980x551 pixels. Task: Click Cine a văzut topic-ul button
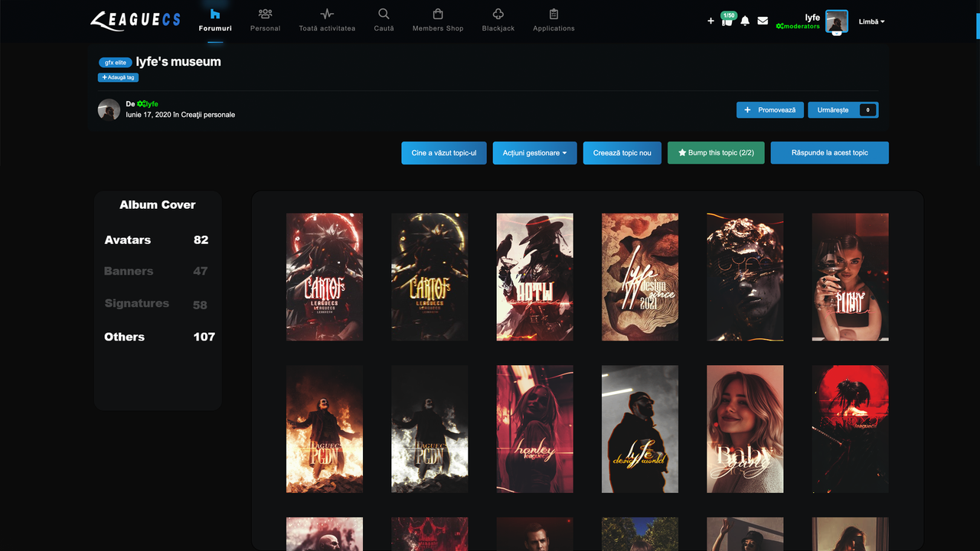(444, 153)
